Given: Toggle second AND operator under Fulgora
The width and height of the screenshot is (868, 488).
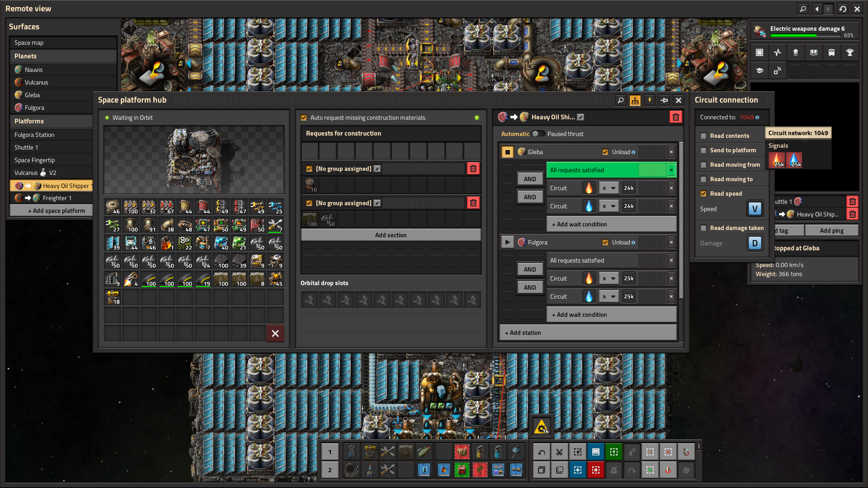Looking at the screenshot, I should (530, 287).
